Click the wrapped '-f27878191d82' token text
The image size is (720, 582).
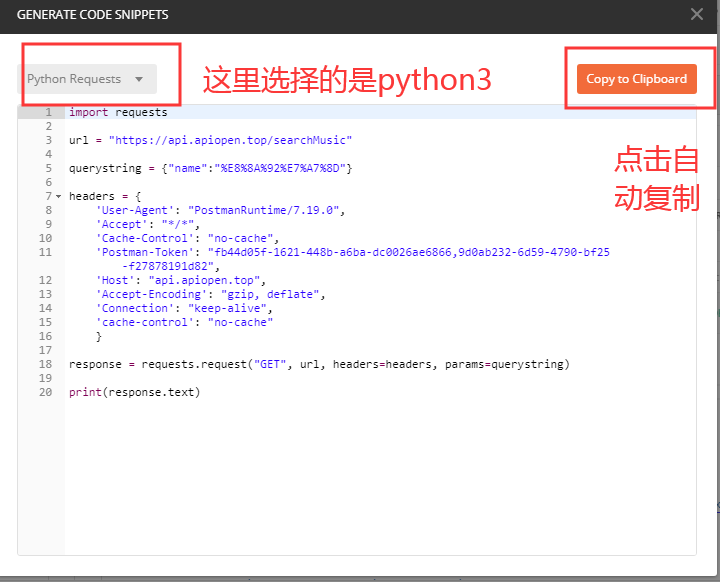pos(170,266)
